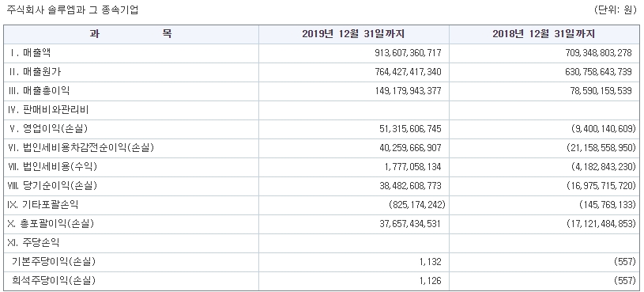
Task: Click the 과 목 column header
Action: 131,34
